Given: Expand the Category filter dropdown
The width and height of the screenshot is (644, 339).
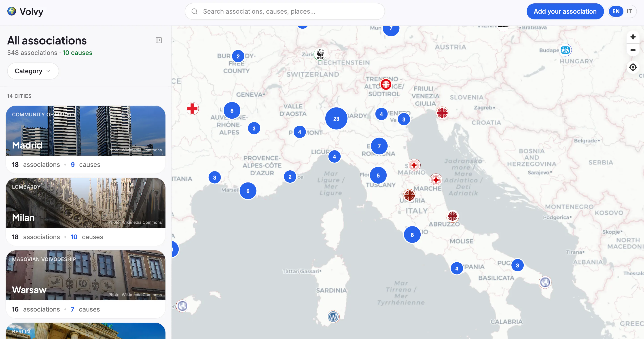Looking at the screenshot, I should tap(33, 71).
